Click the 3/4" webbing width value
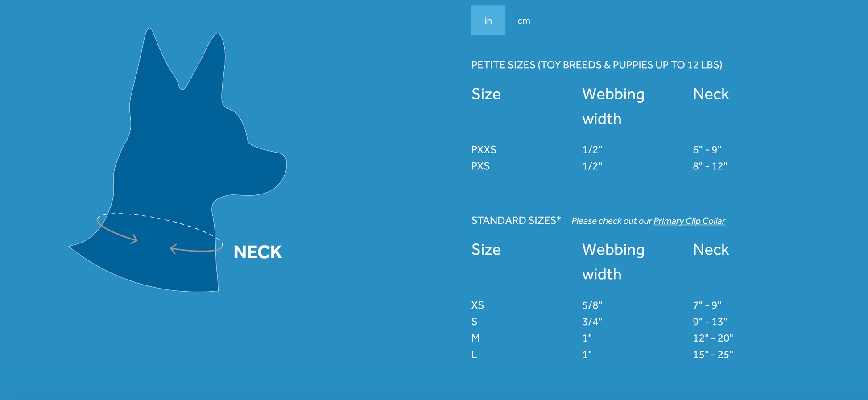 coord(592,322)
